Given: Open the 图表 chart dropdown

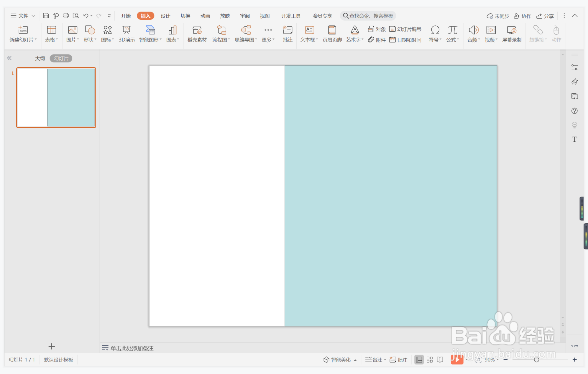Looking at the screenshot, I should point(173,39).
